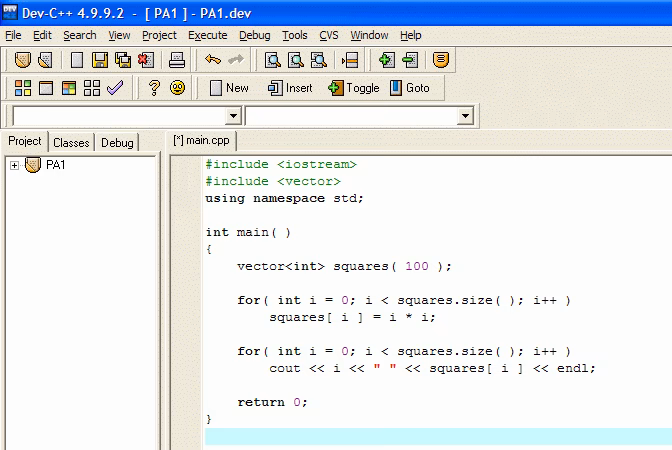Open Project Options icon
Viewport: 672px width, 450px height.
(441, 60)
